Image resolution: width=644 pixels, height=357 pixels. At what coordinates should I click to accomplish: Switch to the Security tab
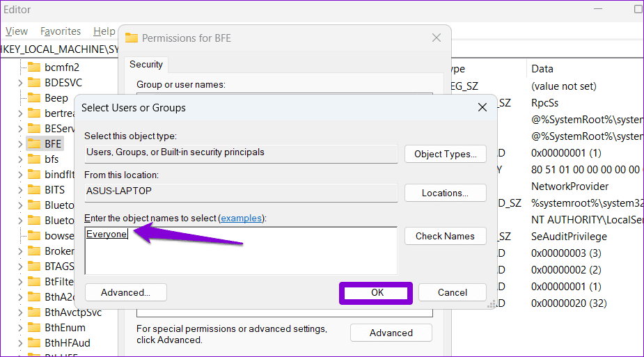pyautogui.click(x=146, y=64)
